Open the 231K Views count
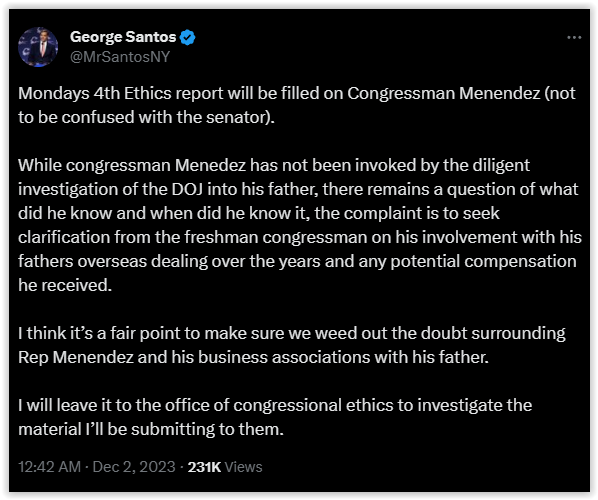 [x=225, y=467]
